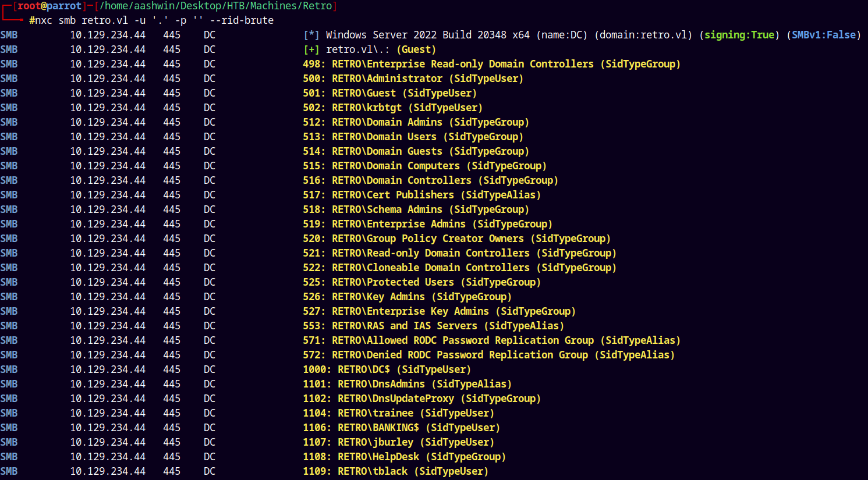Select the 525: RETRO\Protected Users entry
This screenshot has height=480, width=868.
tap(421, 282)
